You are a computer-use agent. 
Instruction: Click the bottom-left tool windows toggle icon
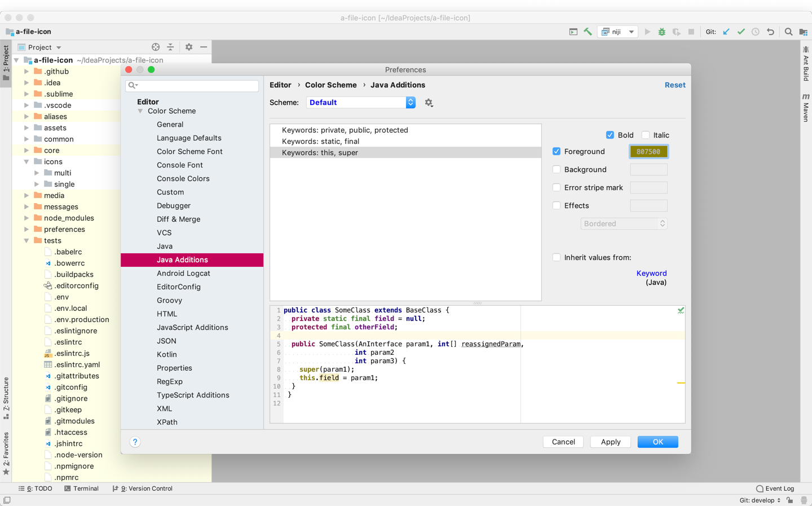coord(7,500)
